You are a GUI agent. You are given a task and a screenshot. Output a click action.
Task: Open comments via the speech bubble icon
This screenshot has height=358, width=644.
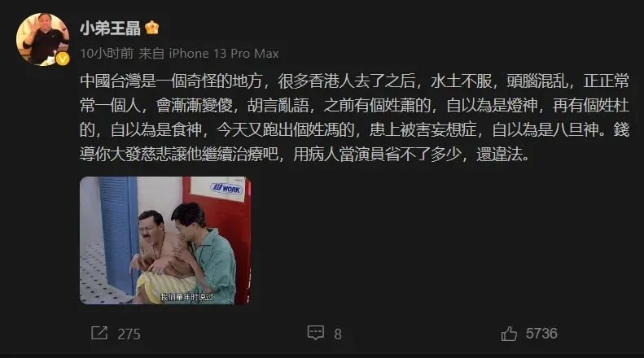tap(315, 333)
